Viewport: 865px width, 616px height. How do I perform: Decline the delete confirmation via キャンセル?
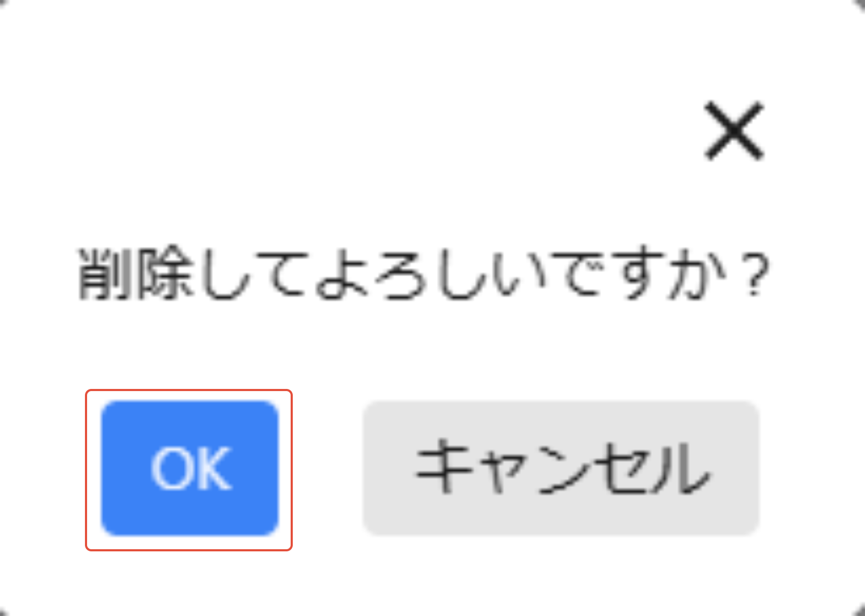coord(561,469)
